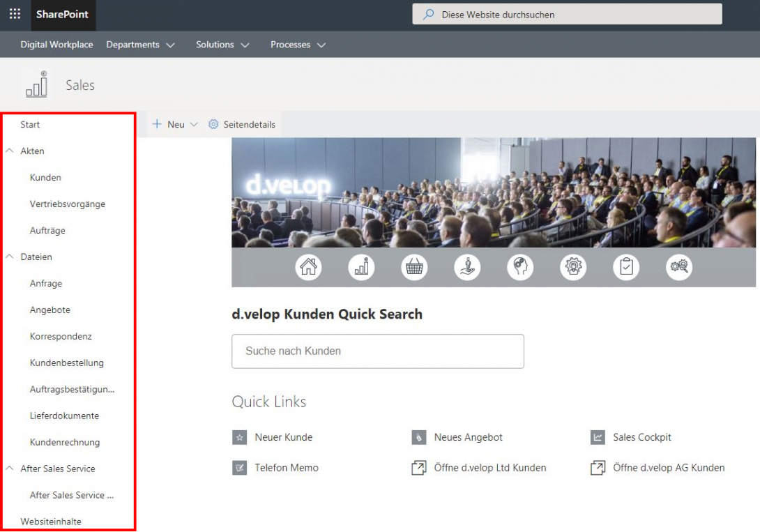Viewport: 760px width, 532px height.
Task: Open Lieferdokumente in left navigation
Action: click(x=64, y=416)
